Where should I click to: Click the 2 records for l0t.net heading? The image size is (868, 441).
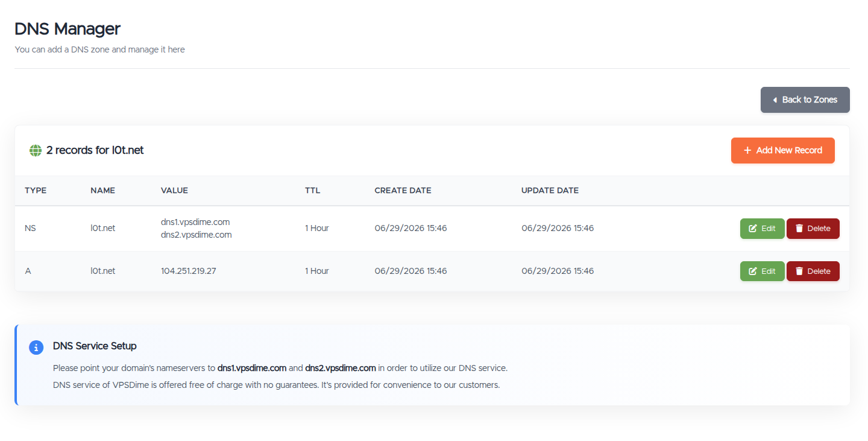coord(95,150)
